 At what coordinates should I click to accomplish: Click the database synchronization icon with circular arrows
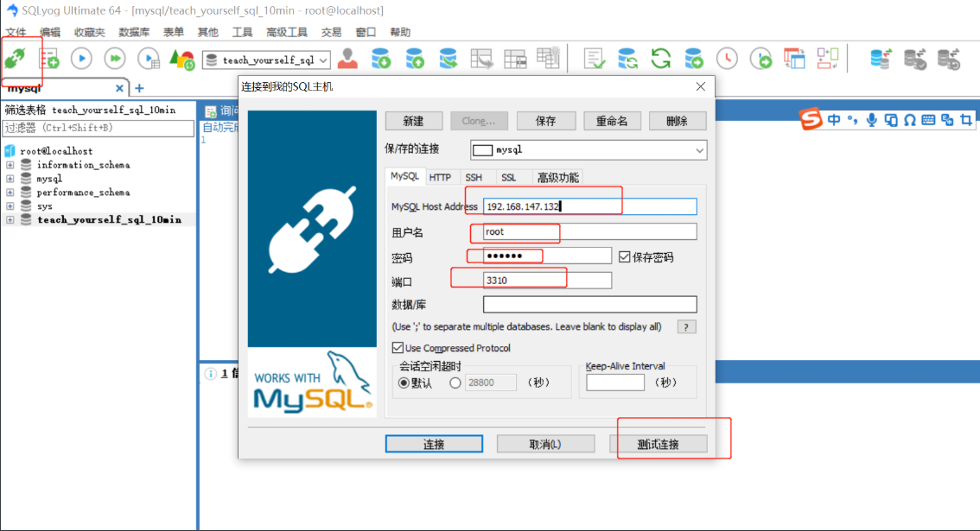coord(627,59)
